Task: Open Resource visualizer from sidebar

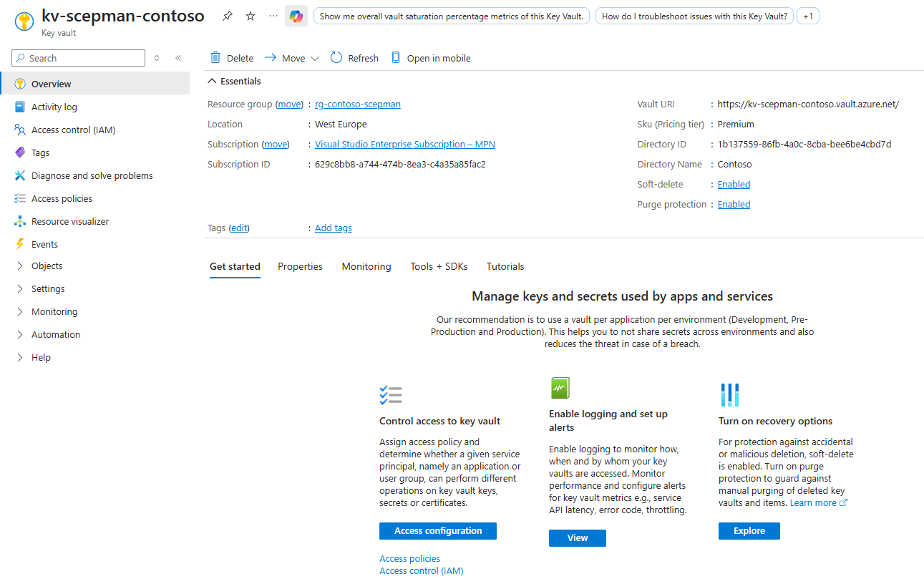Action: 70,221
